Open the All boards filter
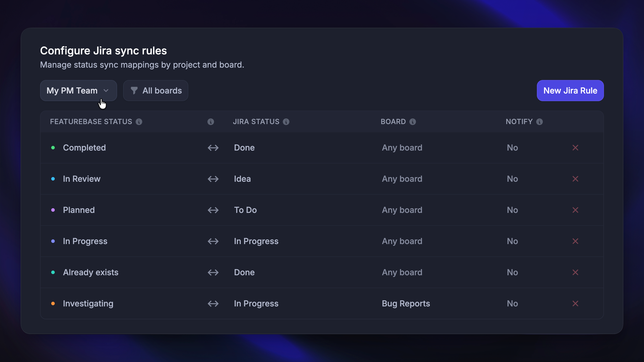The height and width of the screenshot is (362, 644). (156, 91)
